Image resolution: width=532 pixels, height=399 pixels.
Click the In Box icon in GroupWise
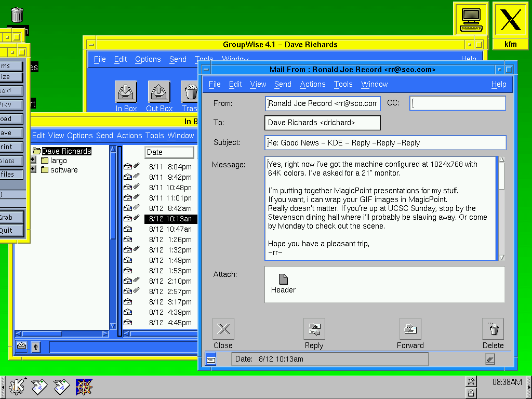tap(126, 92)
